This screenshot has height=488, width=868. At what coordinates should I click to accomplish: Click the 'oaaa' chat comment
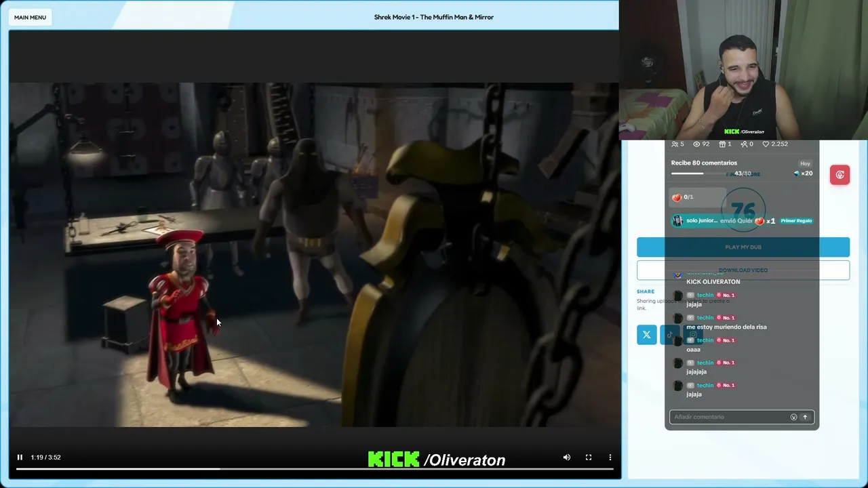(693, 349)
